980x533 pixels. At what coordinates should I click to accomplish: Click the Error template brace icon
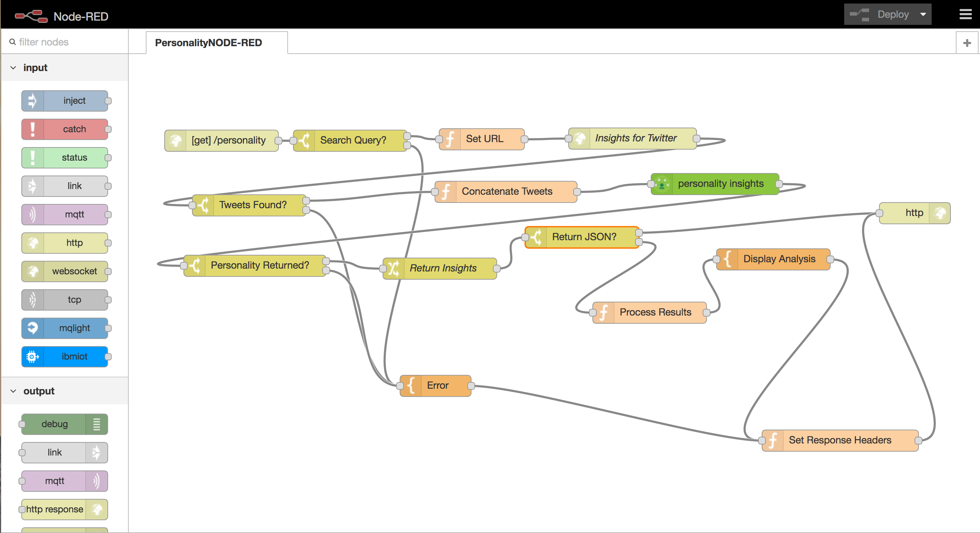(411, 386)
